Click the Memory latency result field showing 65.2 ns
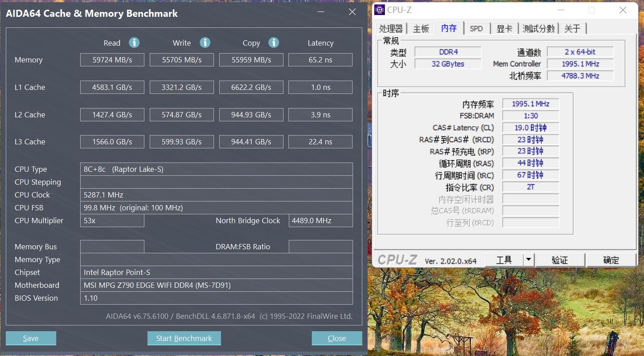 tap(320, 59)
